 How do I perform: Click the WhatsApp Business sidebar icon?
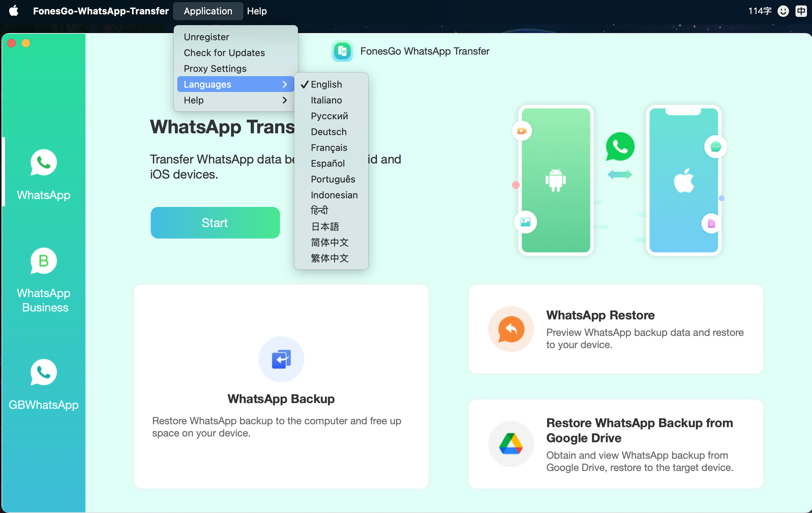(x=43, y=261)
